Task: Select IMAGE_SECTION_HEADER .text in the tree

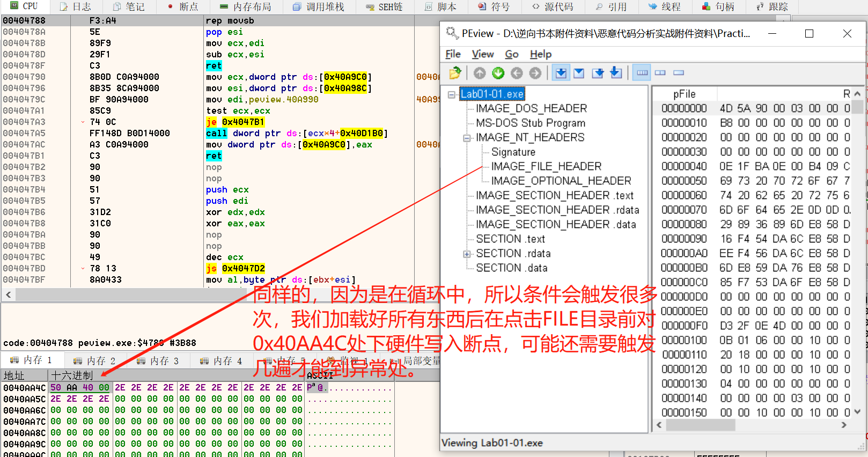Action: [x=555, y=195]
